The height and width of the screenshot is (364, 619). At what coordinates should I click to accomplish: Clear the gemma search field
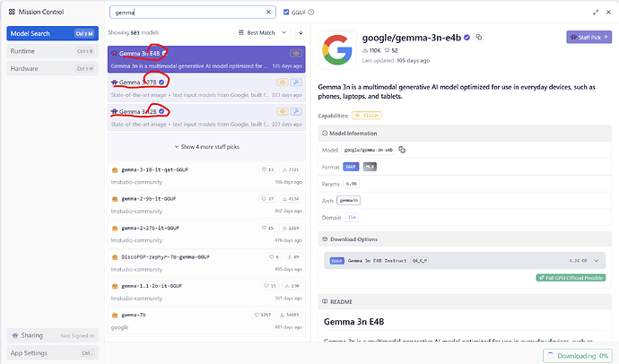pyautogui.click(x=270, y=13)
